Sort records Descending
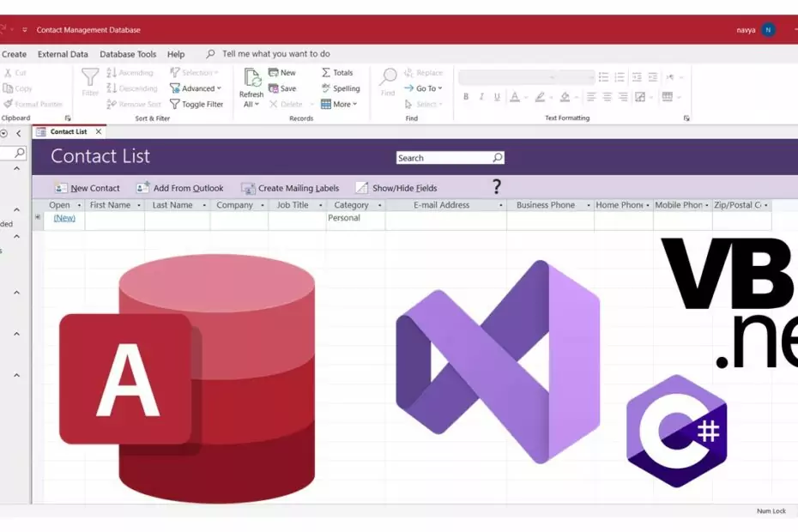This screenshot has width=798, height=532. [x=132, y=88]
